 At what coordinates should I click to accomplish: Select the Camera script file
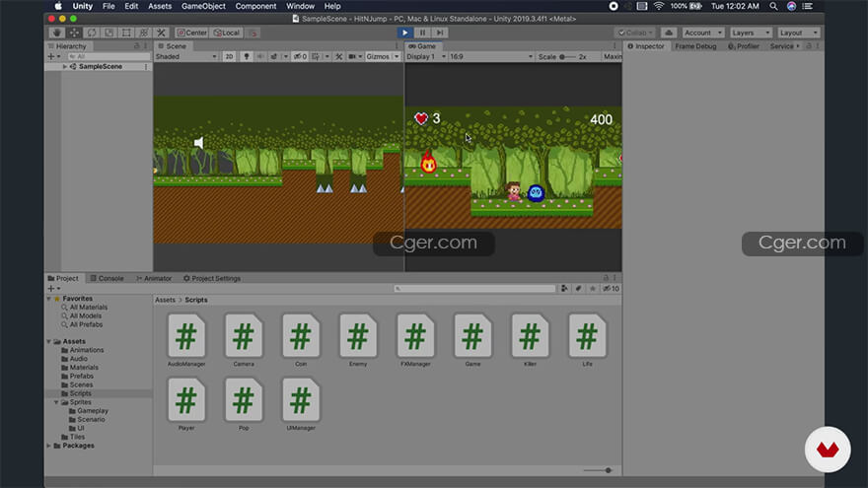click(x=244, y=340)
